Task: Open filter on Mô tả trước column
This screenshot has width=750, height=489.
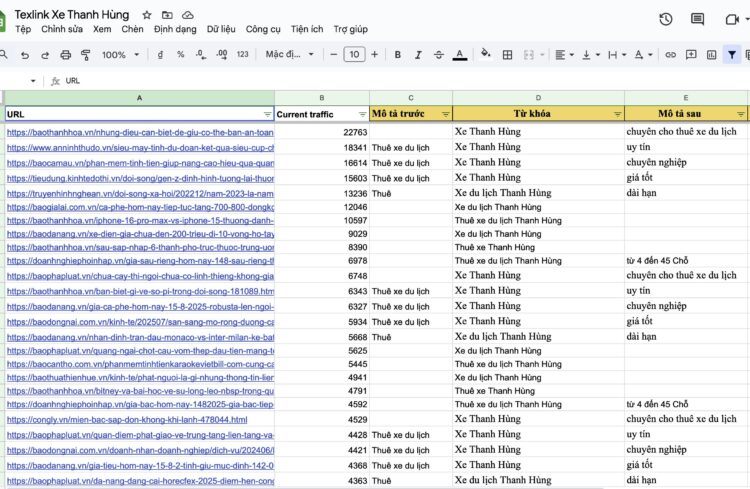Action: [x=445, y=114]
